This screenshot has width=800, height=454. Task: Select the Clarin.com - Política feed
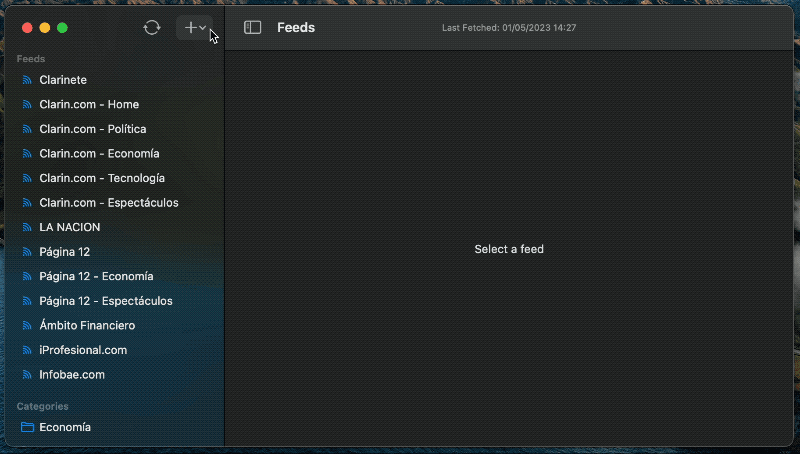[92, 129]
